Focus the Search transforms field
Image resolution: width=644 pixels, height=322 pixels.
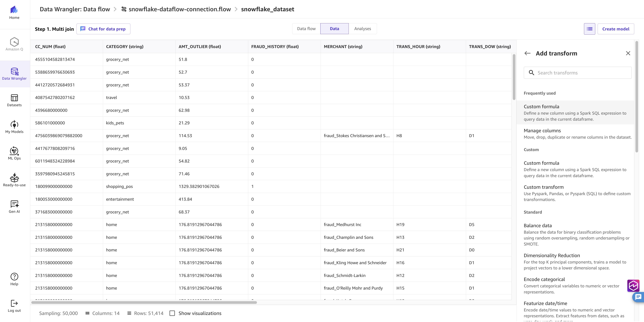click(577, 73)
